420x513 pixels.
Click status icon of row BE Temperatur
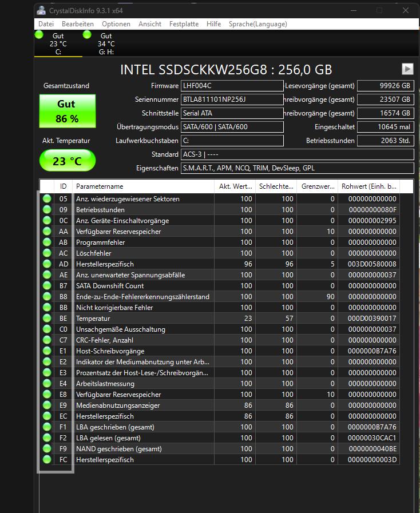click(x=47, y=318)
